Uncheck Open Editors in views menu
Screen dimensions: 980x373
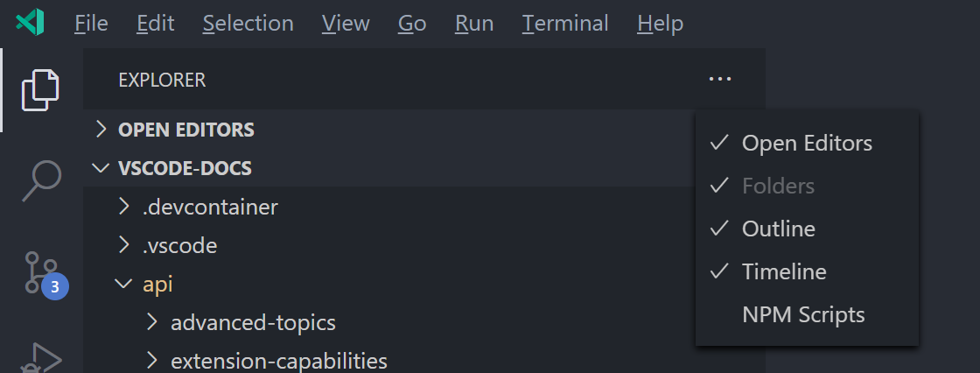coord(806,143)
